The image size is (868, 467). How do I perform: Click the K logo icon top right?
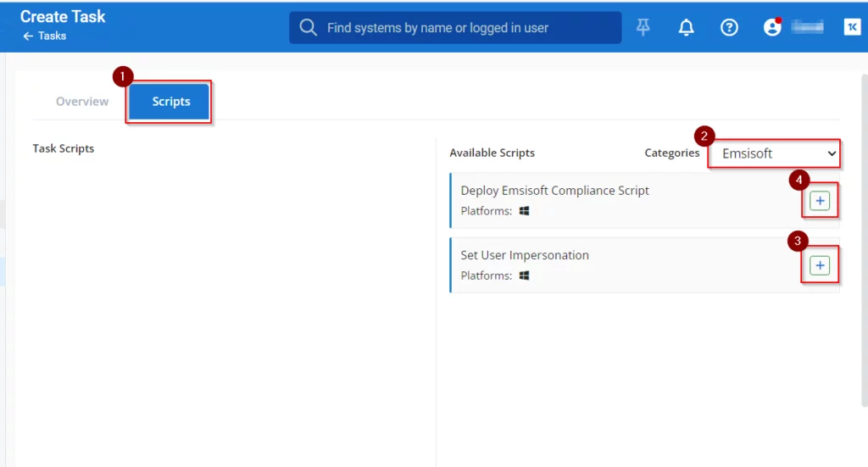[x=851, y=28]
